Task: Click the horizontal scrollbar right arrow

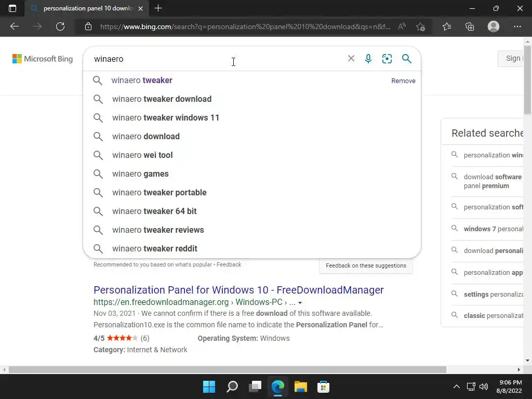Action: pyautogui.click(x=519, y=369)
